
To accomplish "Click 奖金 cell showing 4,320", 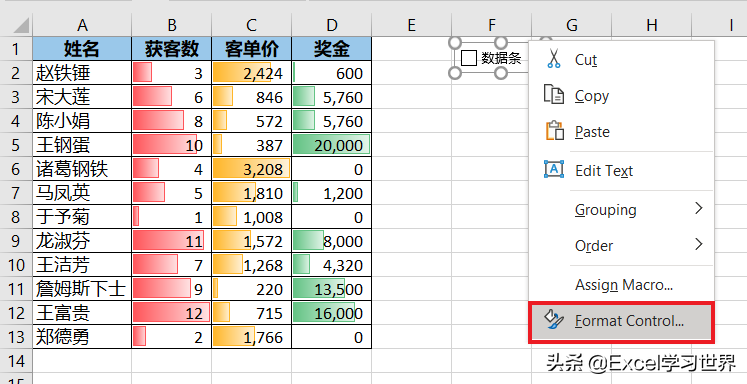I will tap(332, 265).
